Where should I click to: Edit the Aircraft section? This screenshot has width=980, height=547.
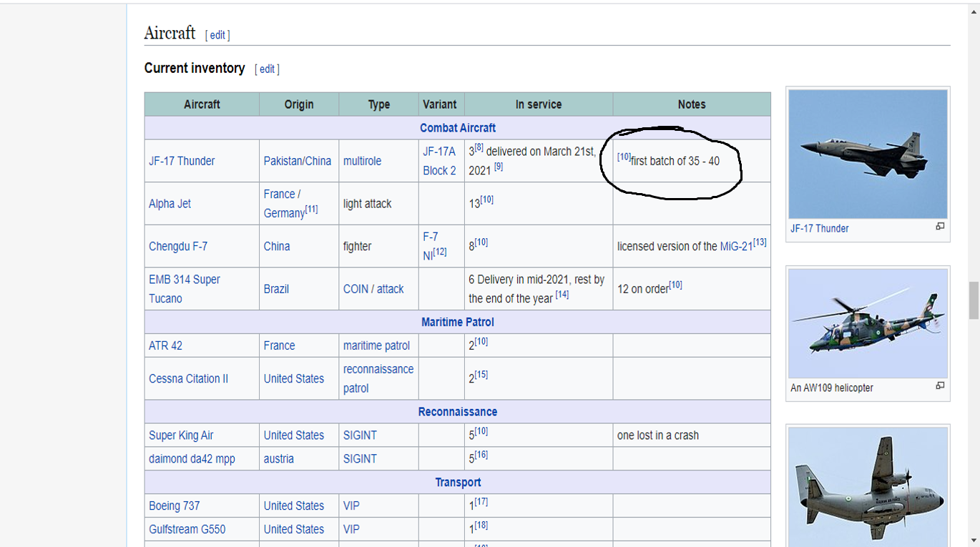[x=217, y=35]
